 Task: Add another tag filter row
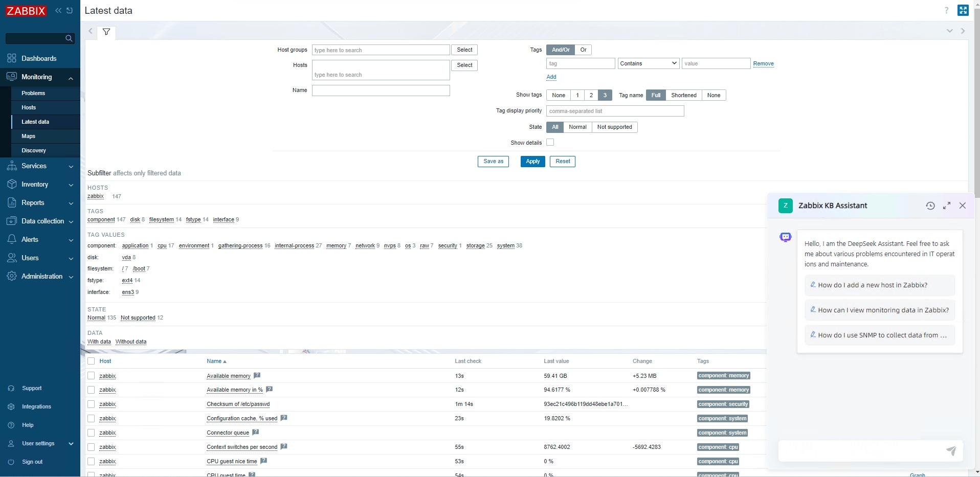[551, 77]
